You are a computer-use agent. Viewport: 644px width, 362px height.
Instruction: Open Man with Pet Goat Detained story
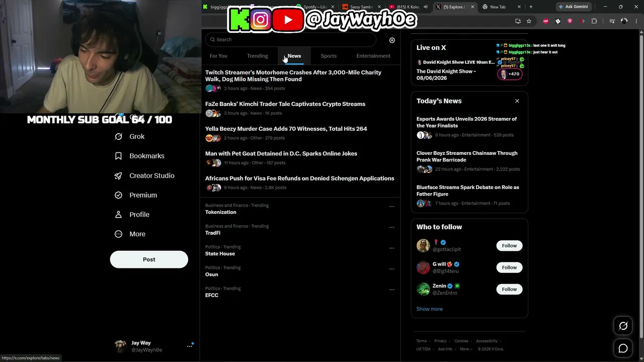pyautogui.click(x=281, y=153)
